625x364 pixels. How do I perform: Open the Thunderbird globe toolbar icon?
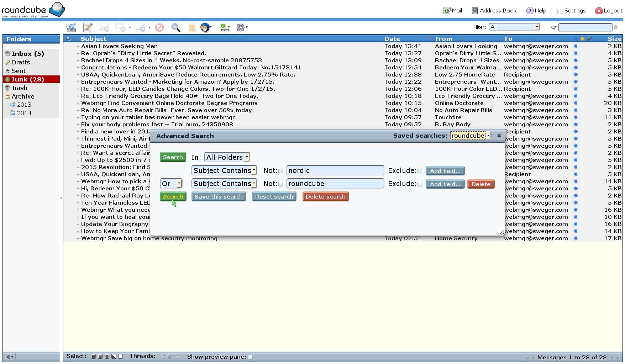click(x=205, y=27)
